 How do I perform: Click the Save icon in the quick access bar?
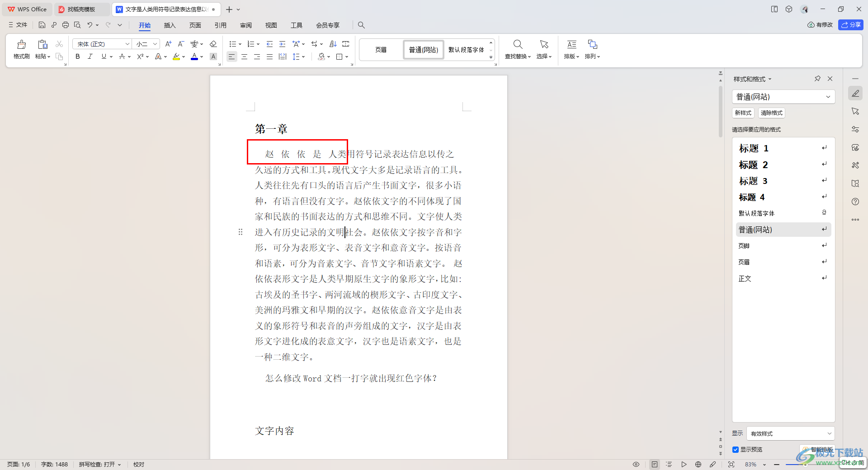click(42, 25)
